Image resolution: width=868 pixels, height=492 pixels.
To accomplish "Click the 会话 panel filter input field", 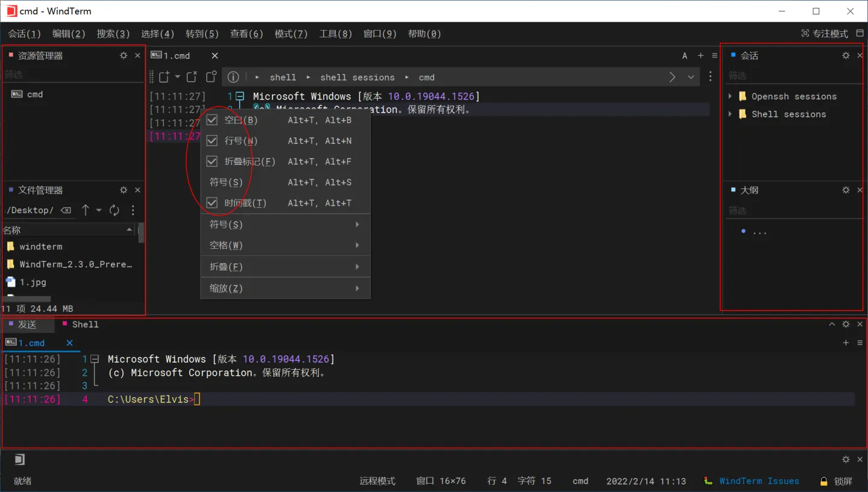I will (x=793, y=76).
